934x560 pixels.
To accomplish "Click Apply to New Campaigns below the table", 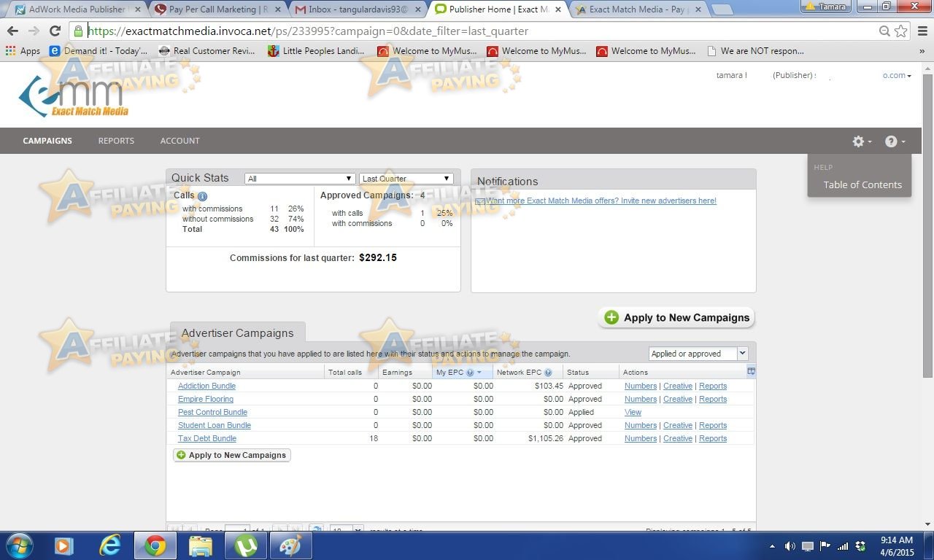I will [x=231, y=455].
